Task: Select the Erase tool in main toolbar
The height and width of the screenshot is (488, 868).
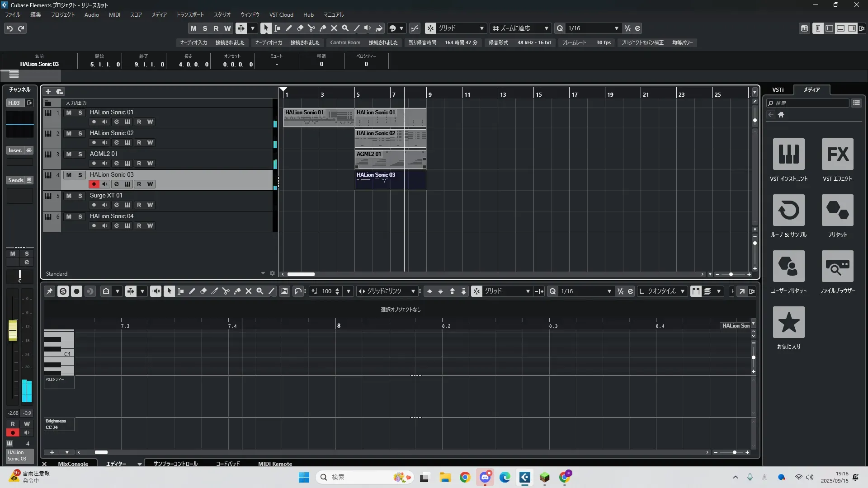Action: [300, 28]
